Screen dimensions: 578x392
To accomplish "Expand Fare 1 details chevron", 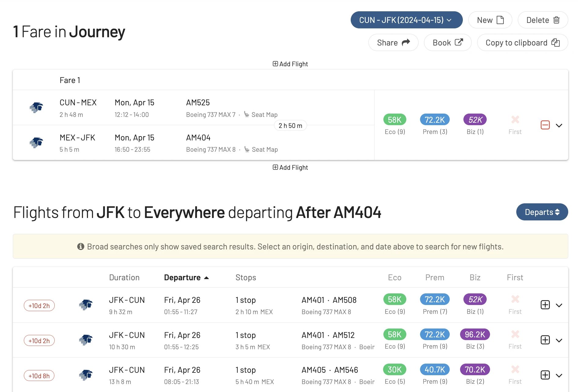I will coord(559,125).
